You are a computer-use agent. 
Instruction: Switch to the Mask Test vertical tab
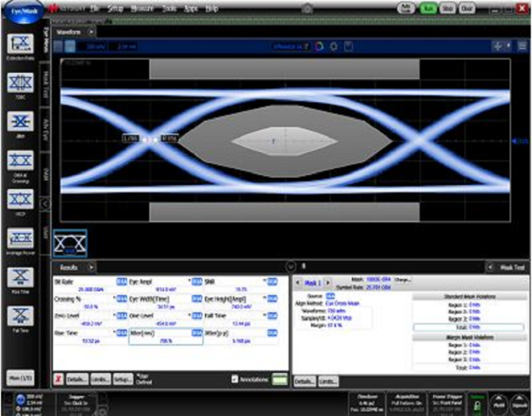(46, 81)
